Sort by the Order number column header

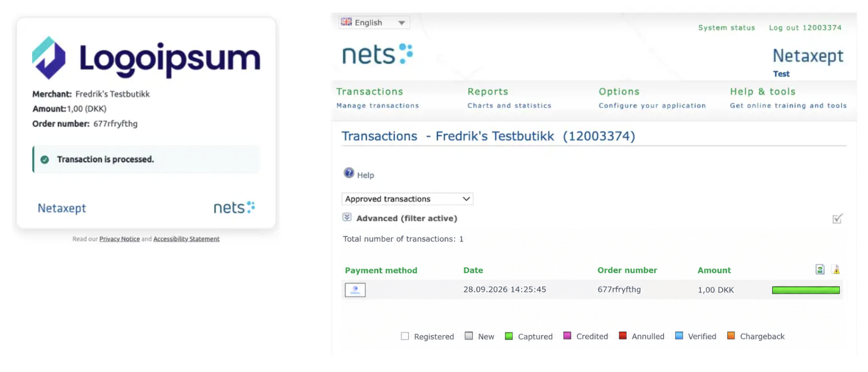point(627,271)
